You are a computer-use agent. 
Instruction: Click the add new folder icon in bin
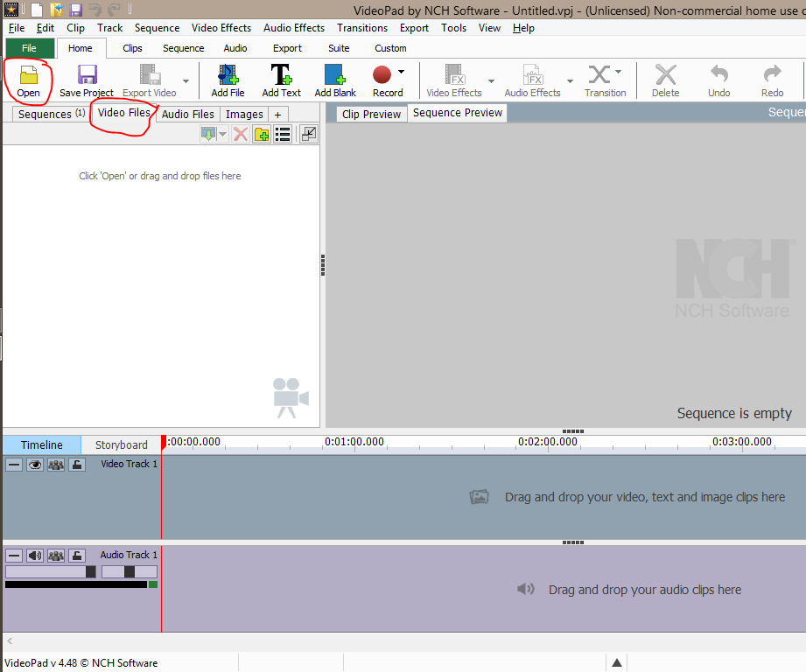coord(262,135)
